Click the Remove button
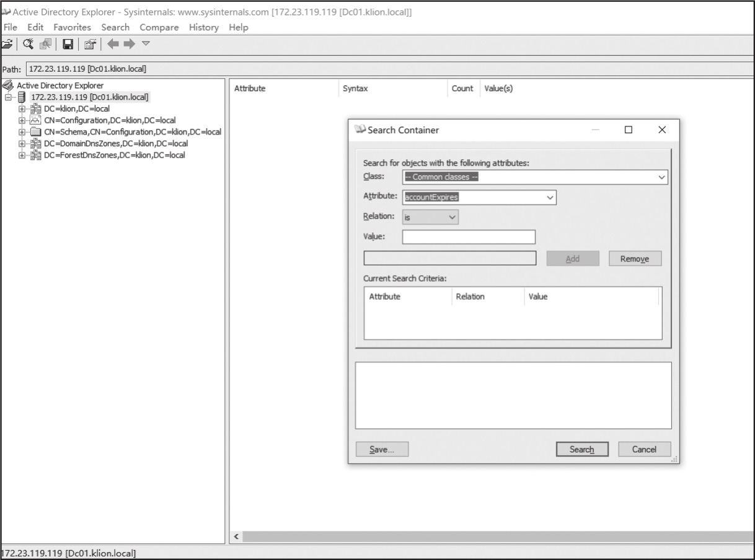Screen dimensions: 755x560 click(635, 259)
